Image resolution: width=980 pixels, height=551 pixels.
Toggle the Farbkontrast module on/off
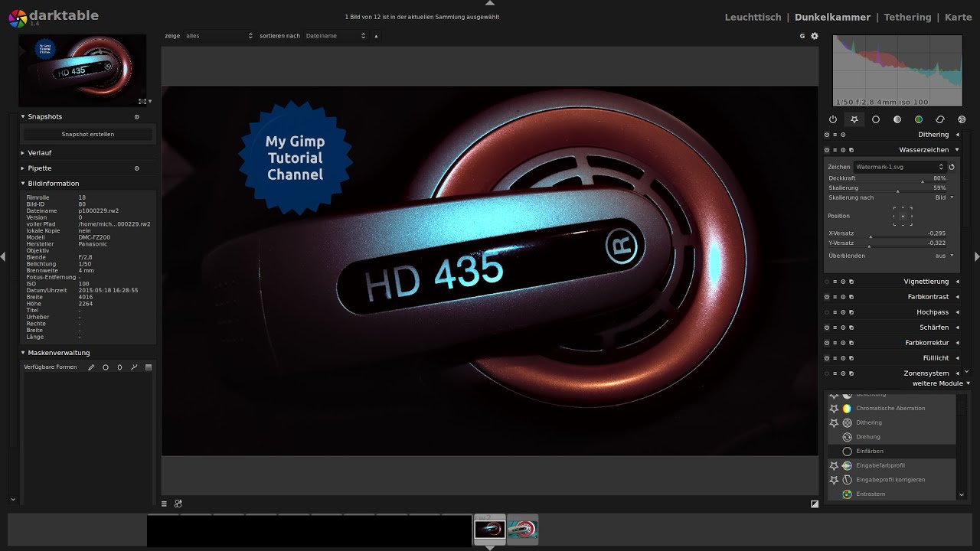827,297
